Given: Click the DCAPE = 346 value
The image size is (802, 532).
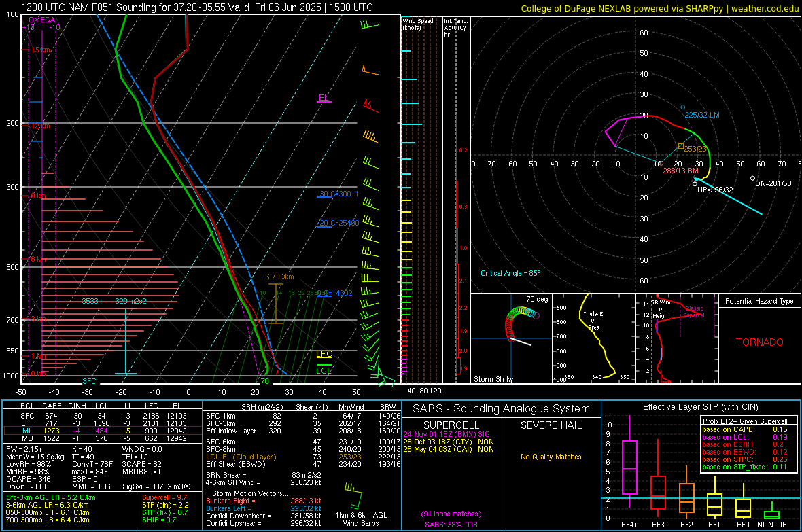Looking at the screenshot, I should (28, 479).
